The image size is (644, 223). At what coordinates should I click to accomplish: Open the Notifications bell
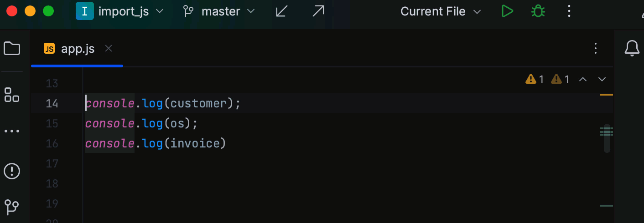632,48
